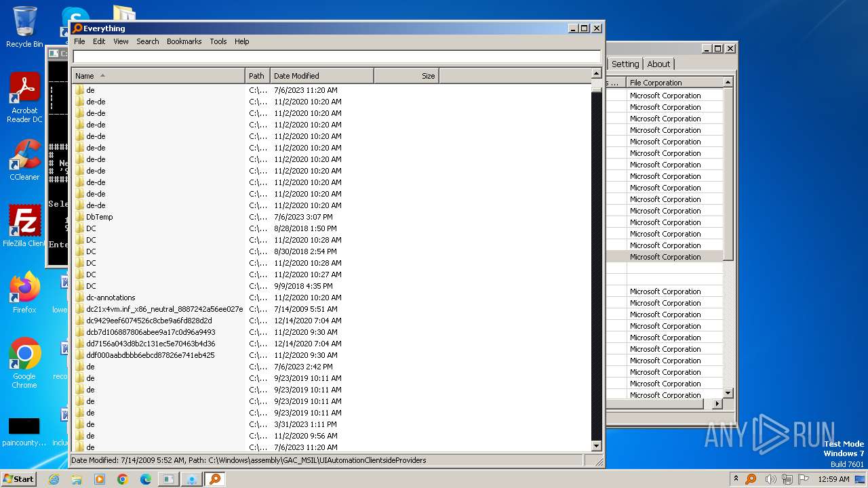Select the Google Chrome desktop icon
The width and height of the screenshot is (868, 488).
(24, 363)
